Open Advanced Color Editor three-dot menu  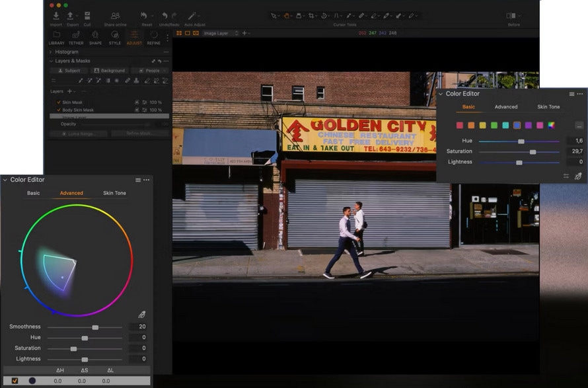147,180
